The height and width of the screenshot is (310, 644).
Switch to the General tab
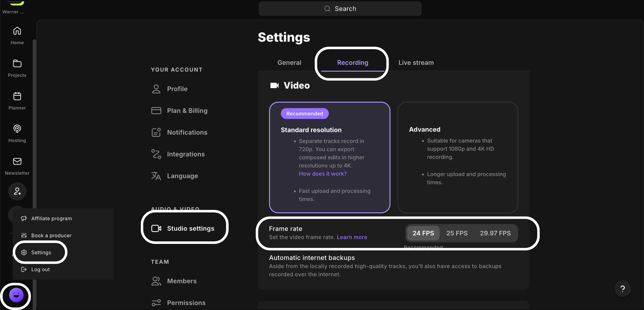click(289, 63)
